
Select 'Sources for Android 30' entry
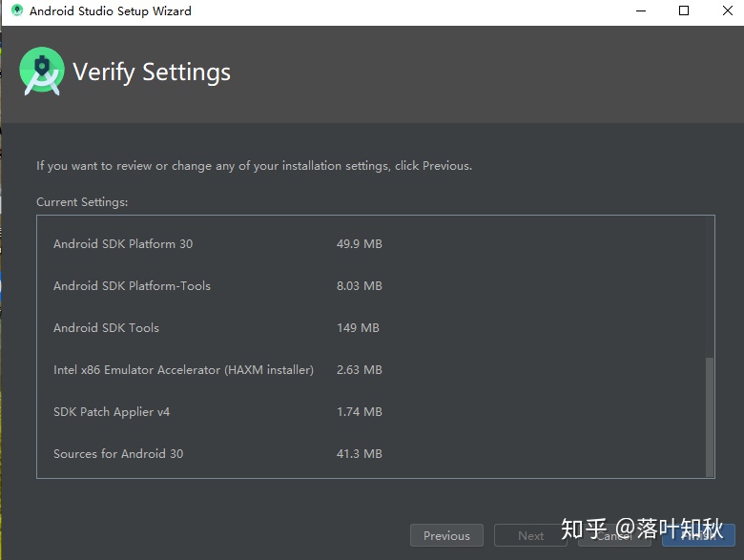click(x=118, y=454)
